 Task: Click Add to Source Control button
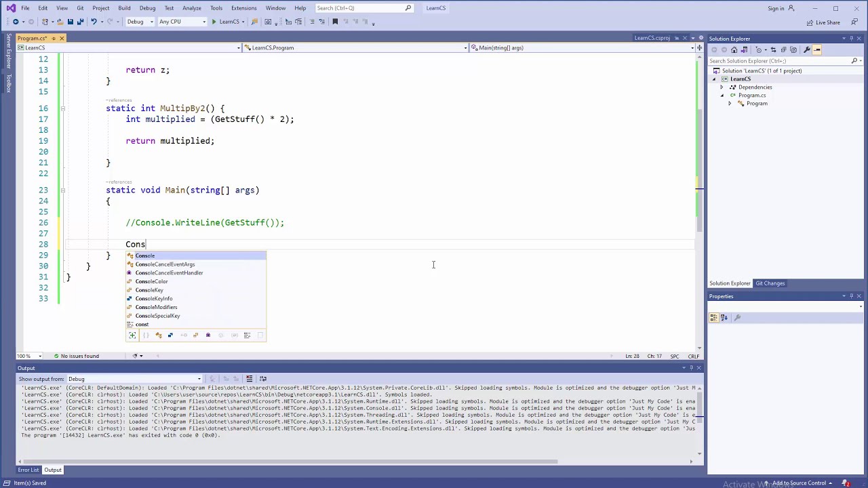click(799, 483)
